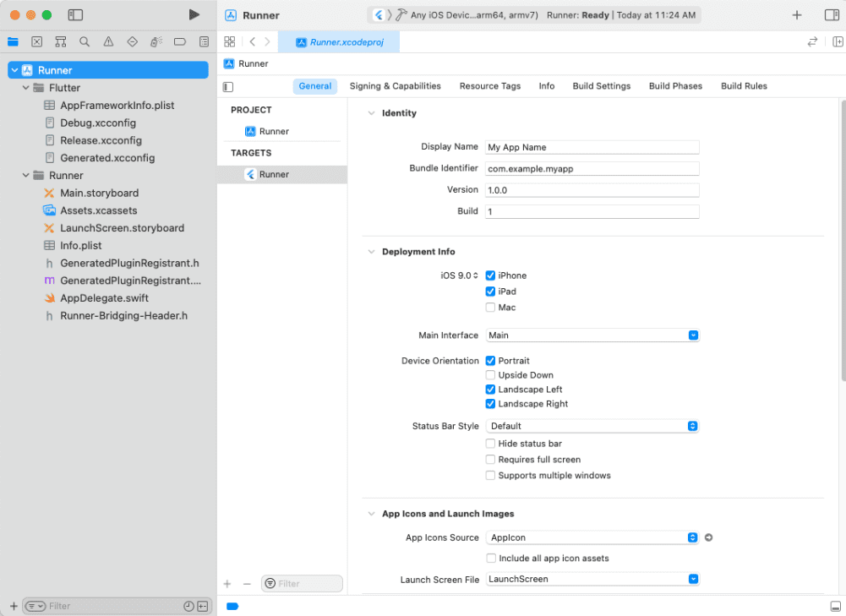The image size is (846, 616).
Task: Click the reset AppIcon arrow icon
Action: tap(708, 537)
